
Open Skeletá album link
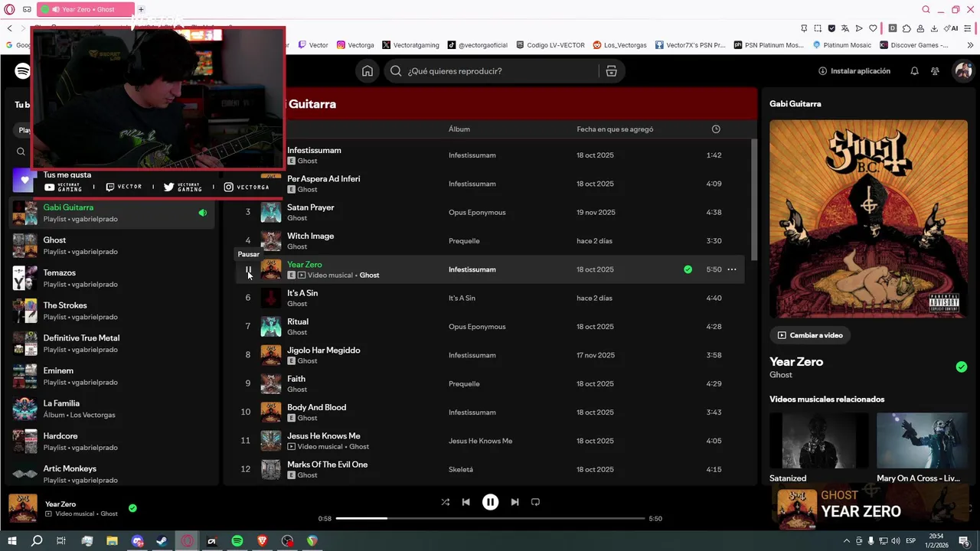461,470
